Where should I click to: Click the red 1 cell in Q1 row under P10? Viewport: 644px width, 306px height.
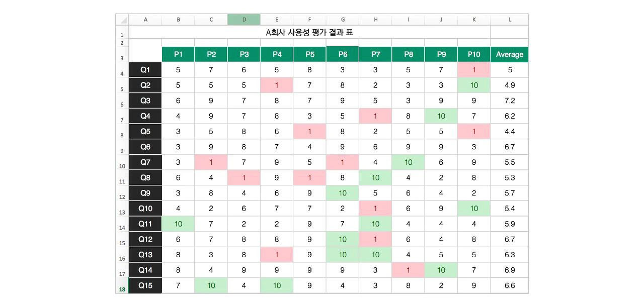pyautogui.click(x=474, y=70)
